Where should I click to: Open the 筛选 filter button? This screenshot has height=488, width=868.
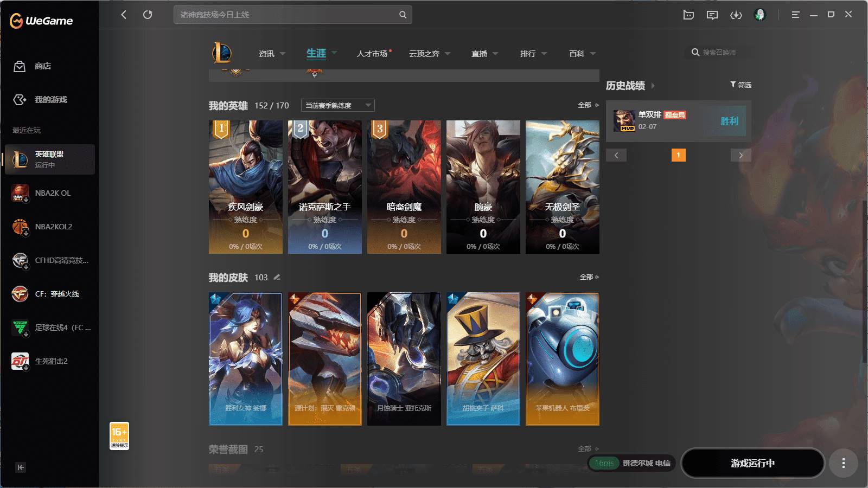741,85
